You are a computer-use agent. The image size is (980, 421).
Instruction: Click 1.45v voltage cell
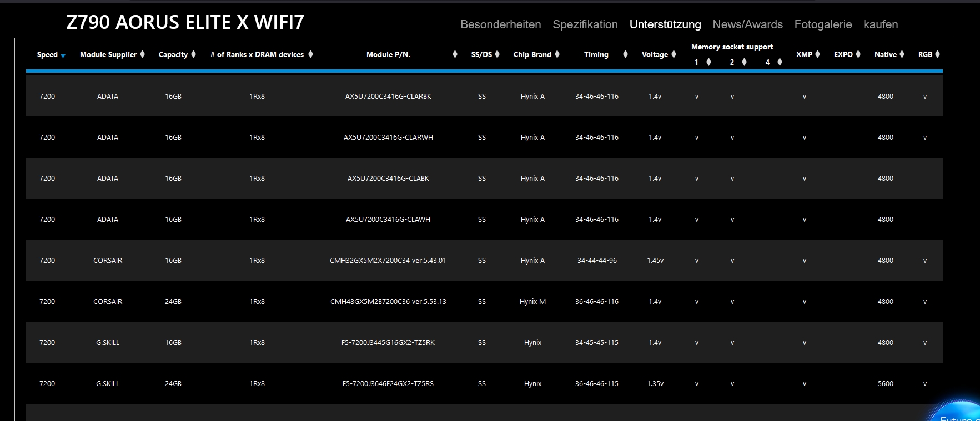655,261
